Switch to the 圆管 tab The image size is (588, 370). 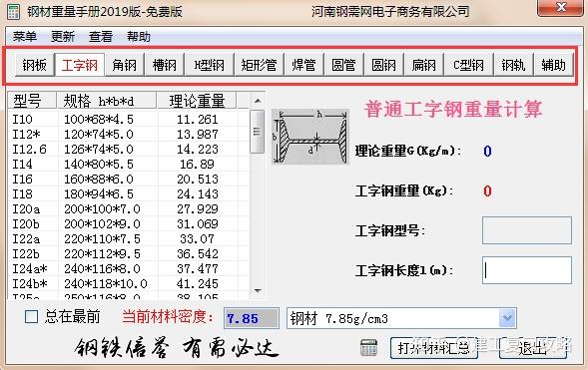tap(343, 65)
